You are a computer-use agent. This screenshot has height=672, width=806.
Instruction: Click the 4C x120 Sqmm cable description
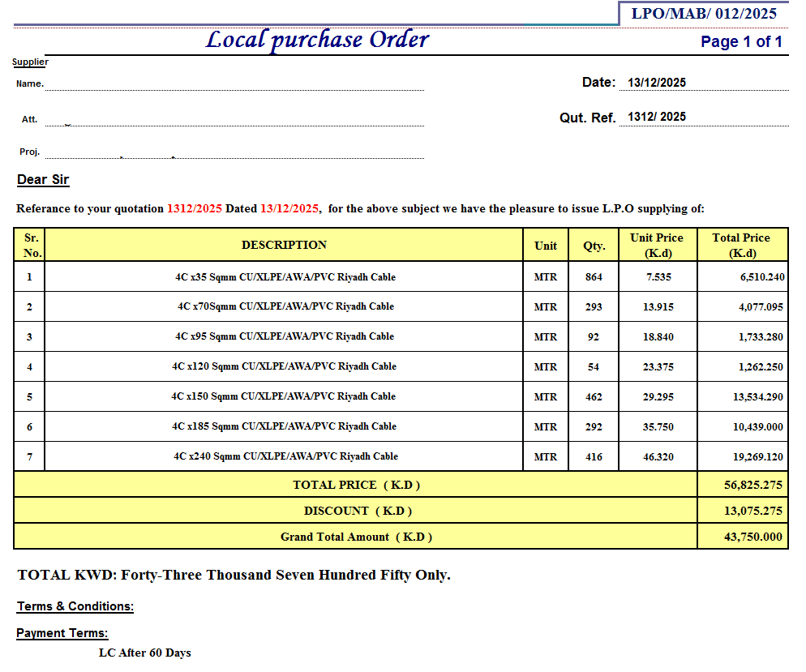285,366
